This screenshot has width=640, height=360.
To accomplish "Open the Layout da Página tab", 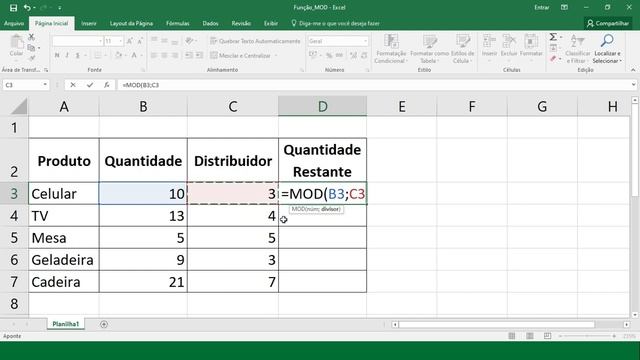I will pyautogui.click(x=131, y=24).
